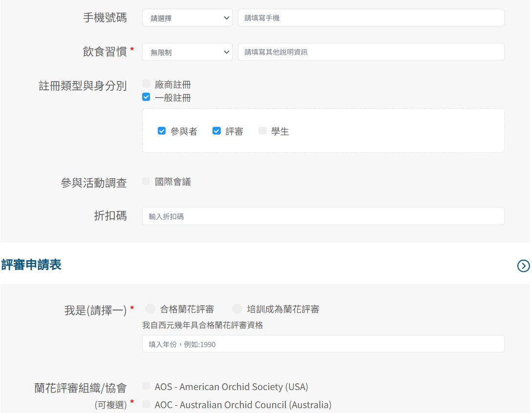The width and height of the screenshot is (532, 413).
Task: Click the circled arrow icon beside 評審申請表
Action: (x=523, y=266)
